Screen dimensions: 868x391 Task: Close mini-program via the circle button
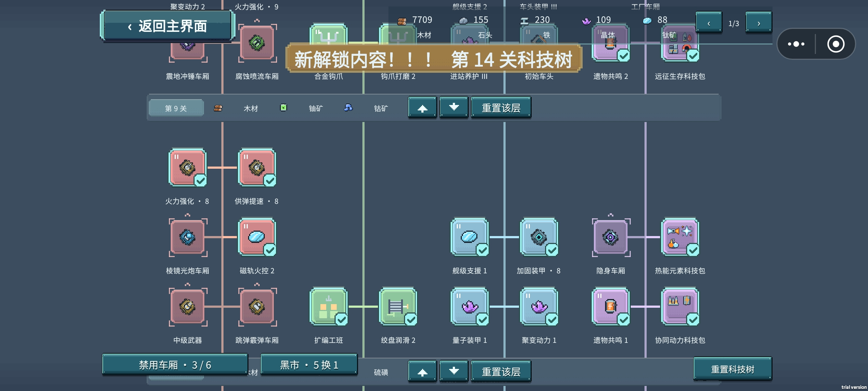coord(836,44)
